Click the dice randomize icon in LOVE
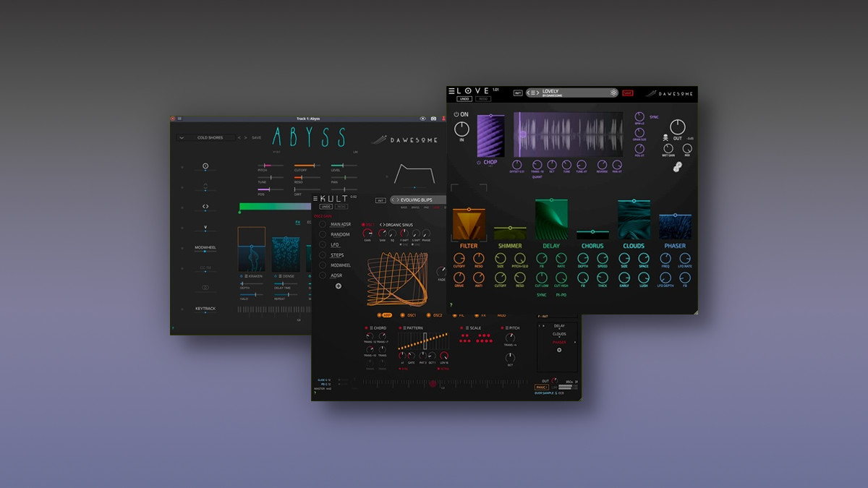Image resolution: width=868 pixels, height=488 pixels. pyautogui.click(x=677, y=167)
